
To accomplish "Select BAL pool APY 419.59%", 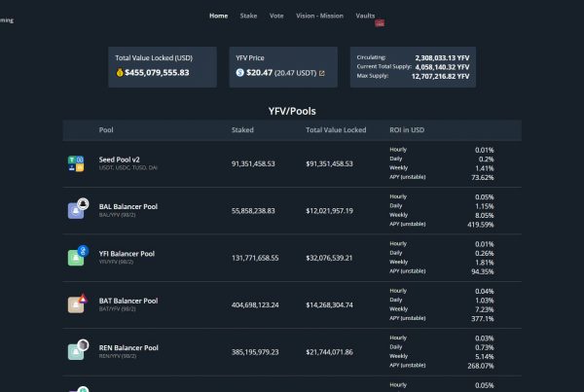I will pos(481,225).
